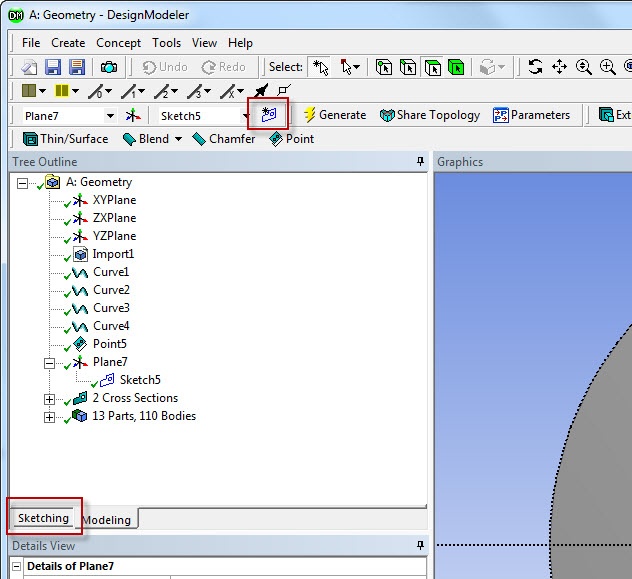The height and width of the screenshot is (579, 632).
Task: Select Sketch5 under Plane7
Action: click(140, 380)
